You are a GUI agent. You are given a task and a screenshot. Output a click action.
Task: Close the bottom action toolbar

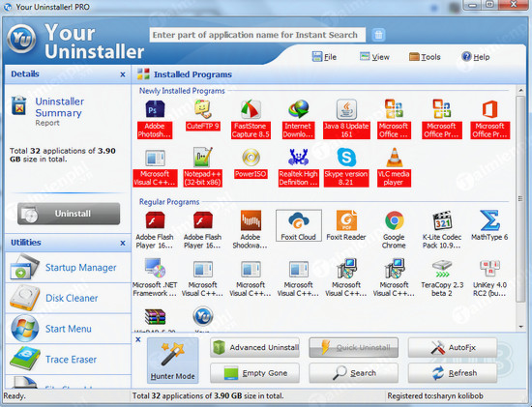click(x=138, y=339)
